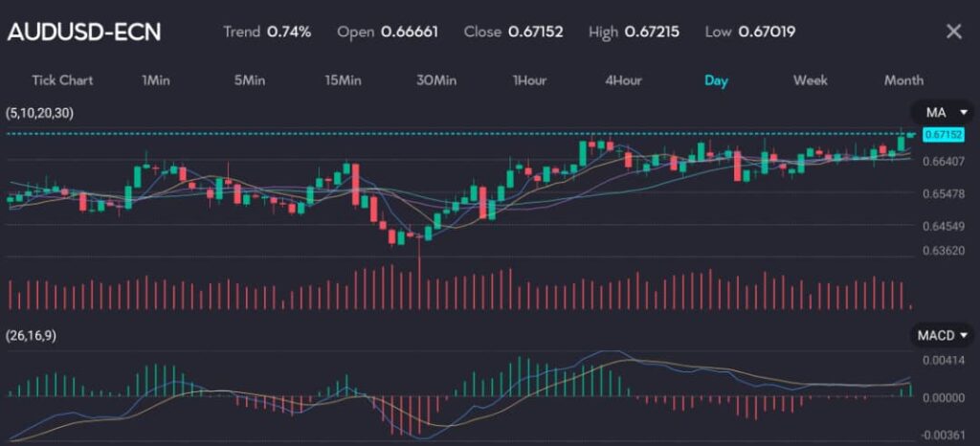Select the 1Min timeframe tab
The height and width of the screenshot is (446, 980).
(155, 80)
